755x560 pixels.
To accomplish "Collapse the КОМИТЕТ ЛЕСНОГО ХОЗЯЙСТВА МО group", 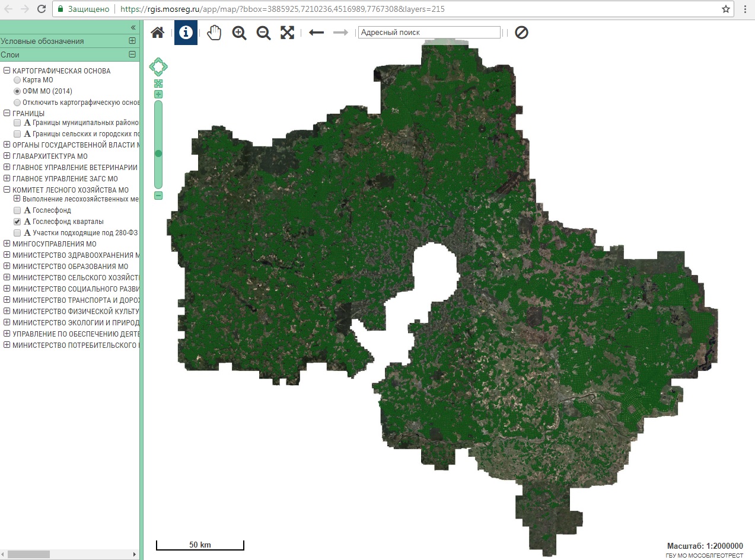I will click(x=7, y=190).
